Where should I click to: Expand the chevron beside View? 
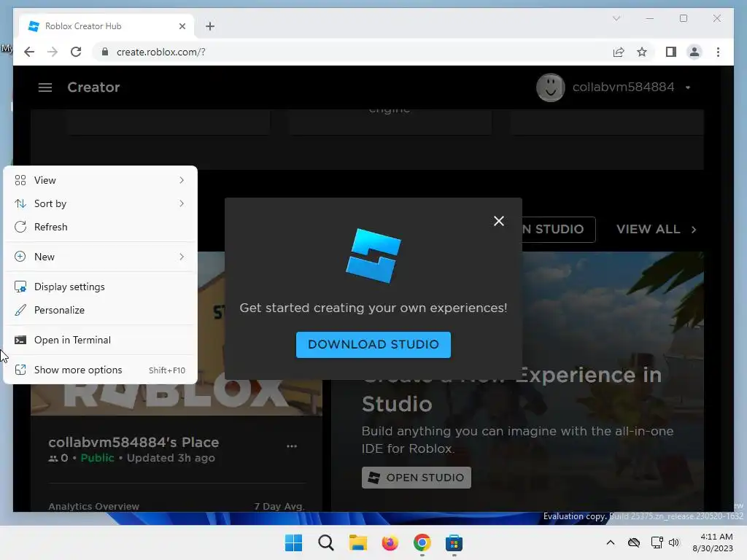pos(182,180)
